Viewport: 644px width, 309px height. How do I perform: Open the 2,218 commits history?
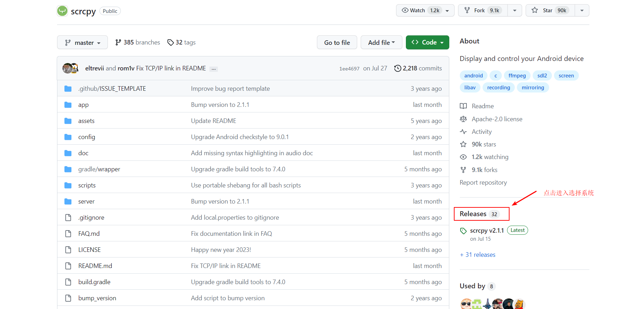pos(418,68)
